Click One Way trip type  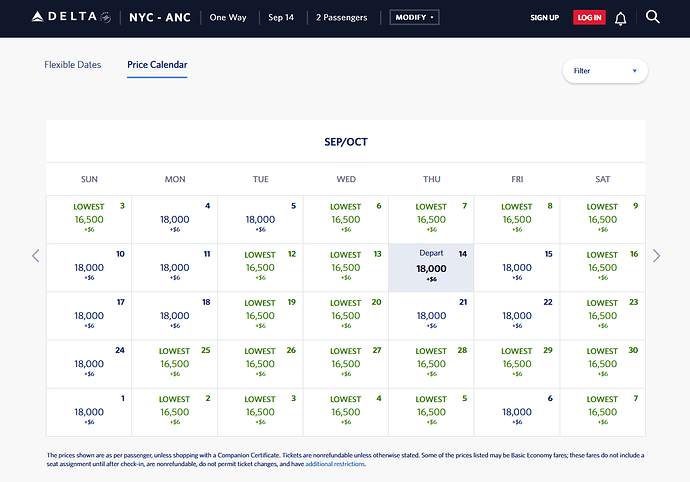(x=228, y=18)
